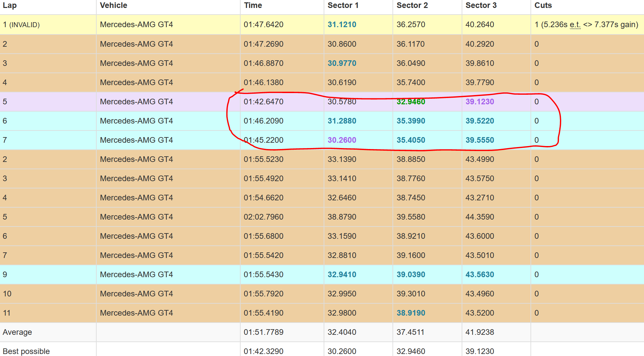Click the Time column header

point(253,6)
